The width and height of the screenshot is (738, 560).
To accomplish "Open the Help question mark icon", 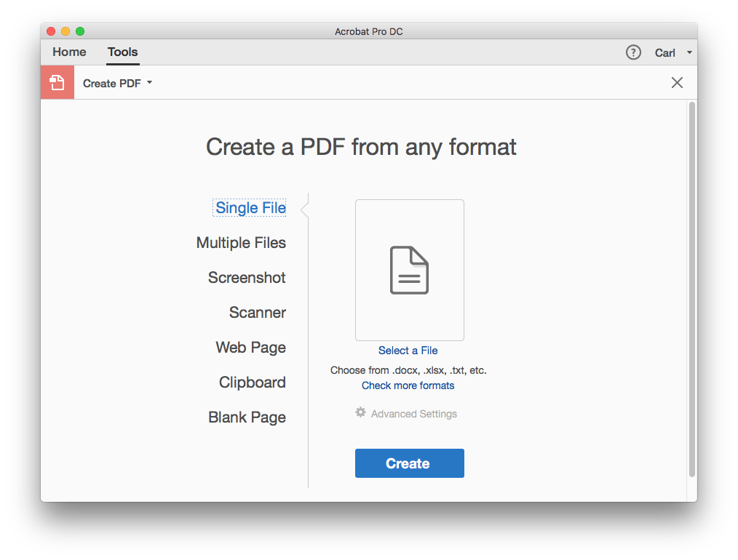I will (x=633, y=52).
